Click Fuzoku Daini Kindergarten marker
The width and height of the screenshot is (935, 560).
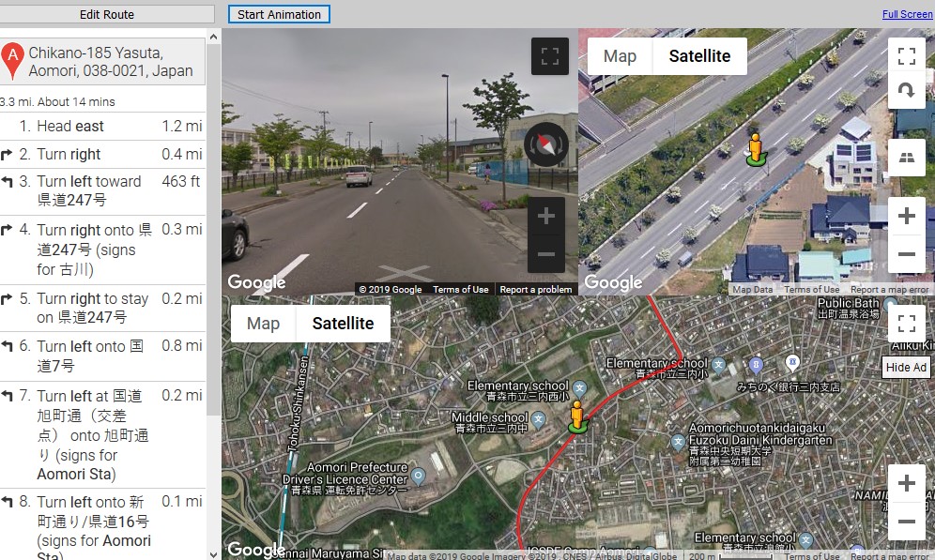(x=678, y=442)
